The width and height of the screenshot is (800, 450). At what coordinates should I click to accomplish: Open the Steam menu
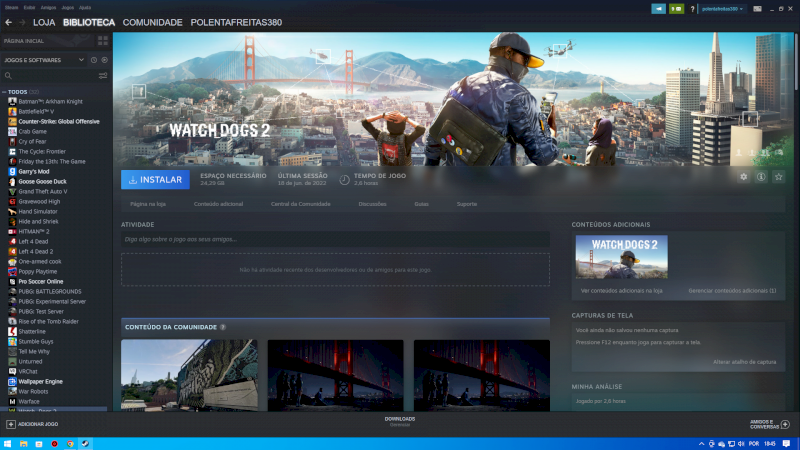point(11,8)
